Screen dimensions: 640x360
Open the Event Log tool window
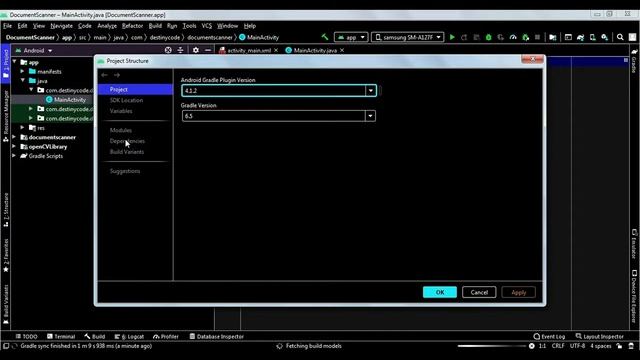tap(549, 336)
